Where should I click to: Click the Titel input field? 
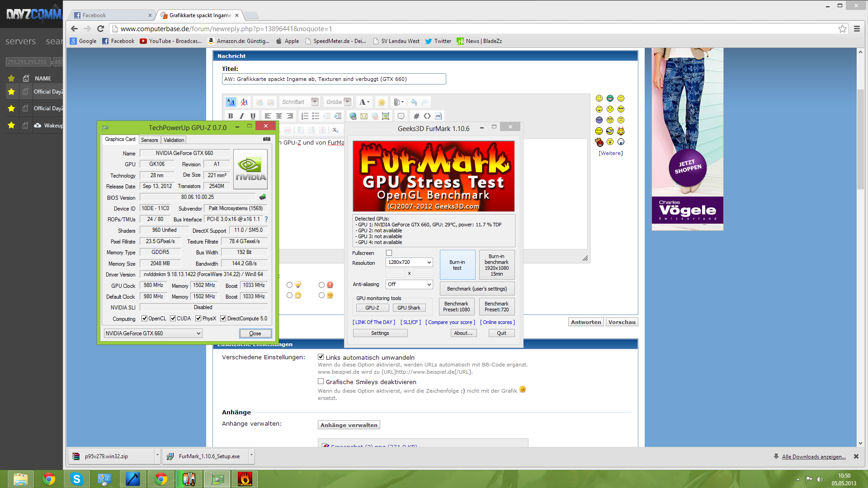point(334,79)
